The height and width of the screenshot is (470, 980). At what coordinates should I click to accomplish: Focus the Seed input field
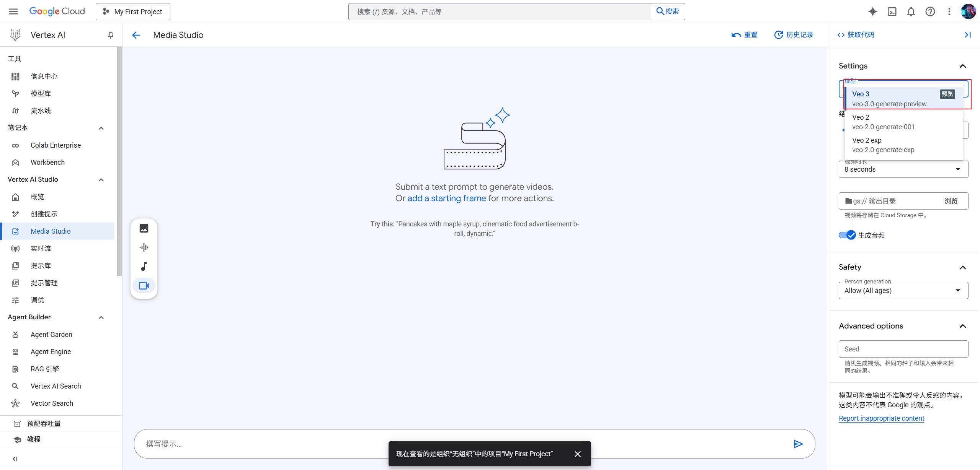click(903, 349)
